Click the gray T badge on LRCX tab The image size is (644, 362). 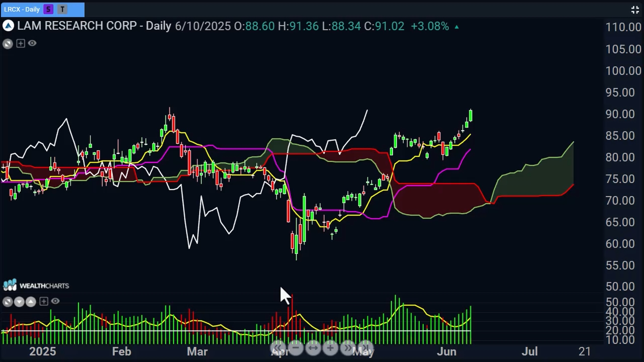pos(62,9)
